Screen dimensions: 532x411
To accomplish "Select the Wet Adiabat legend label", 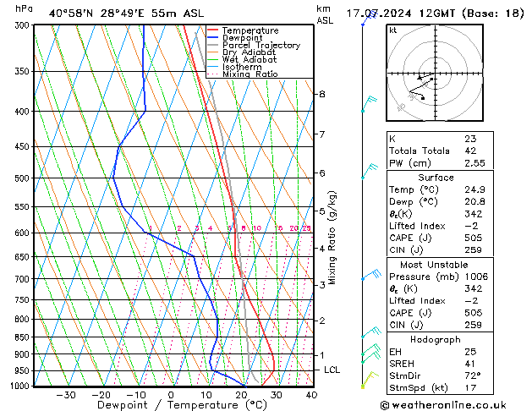I will click(250, 59).
